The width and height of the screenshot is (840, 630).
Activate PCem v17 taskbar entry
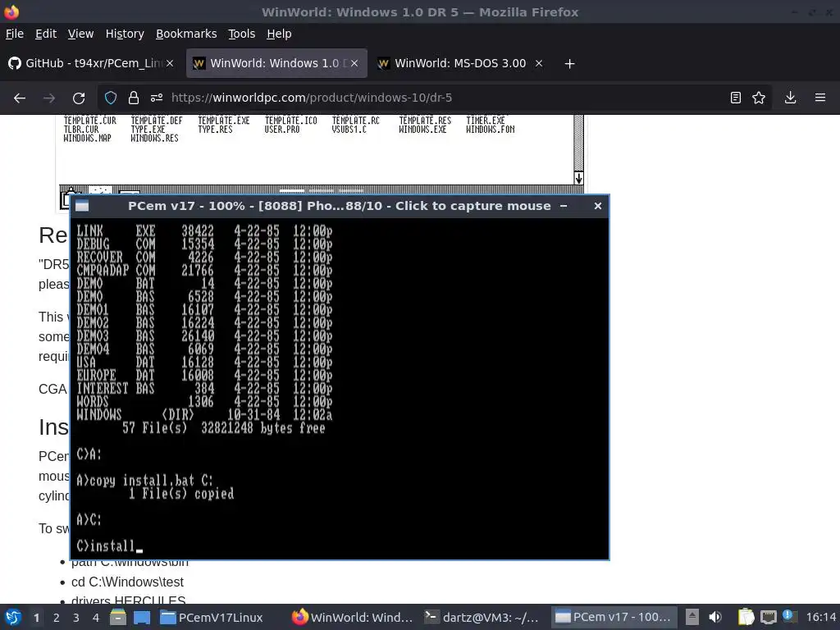coord(614,617)
